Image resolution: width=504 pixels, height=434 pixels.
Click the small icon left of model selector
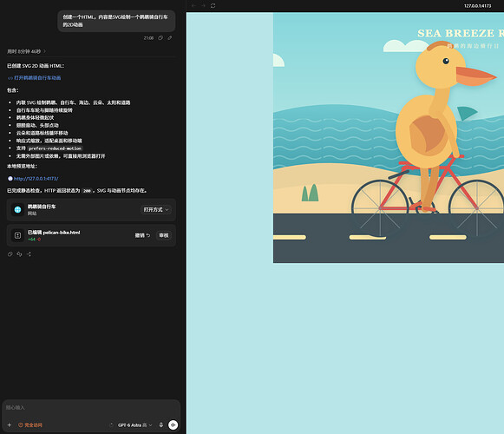[x=111, y=425]
